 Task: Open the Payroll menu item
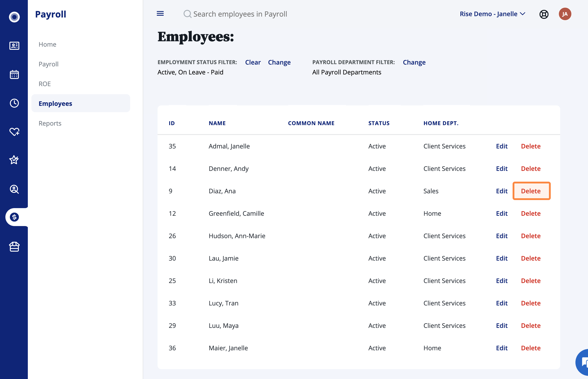(x=48, y=64)
